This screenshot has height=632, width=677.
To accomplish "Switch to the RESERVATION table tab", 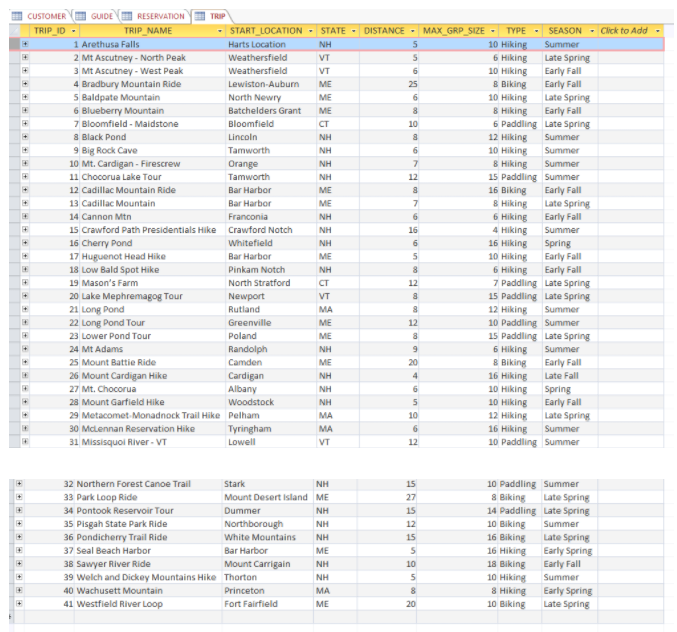I will [154, 16].
